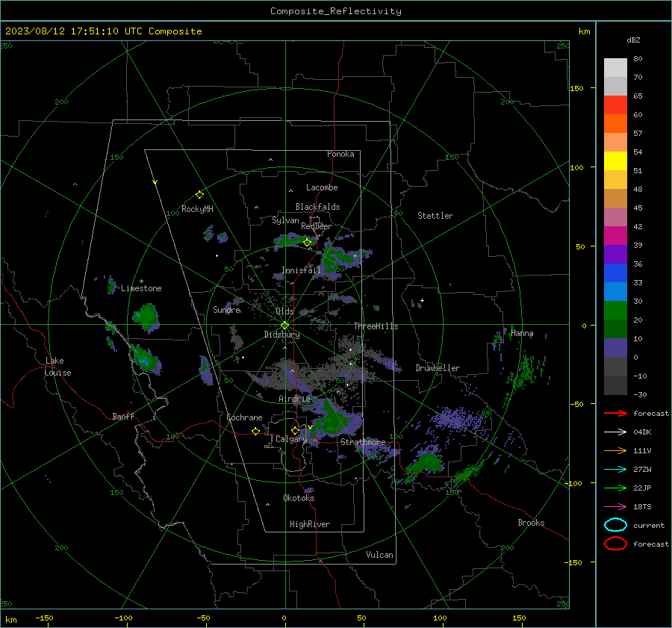Click the 'Sundre' city label
The width and height of the screenshot is (672, 628).
pyautogui.click(x=227, y=309)
